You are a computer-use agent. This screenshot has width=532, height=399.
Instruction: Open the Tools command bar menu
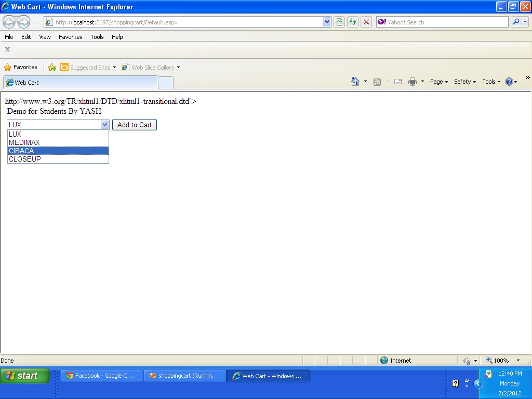click(491, 82)
